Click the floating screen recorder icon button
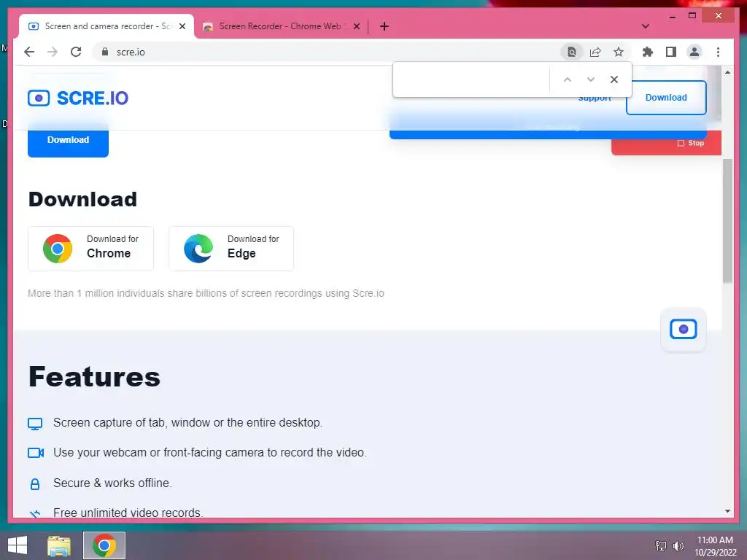Image resolution: width=747 pixels, height=560 pixels. pos(683,329)
